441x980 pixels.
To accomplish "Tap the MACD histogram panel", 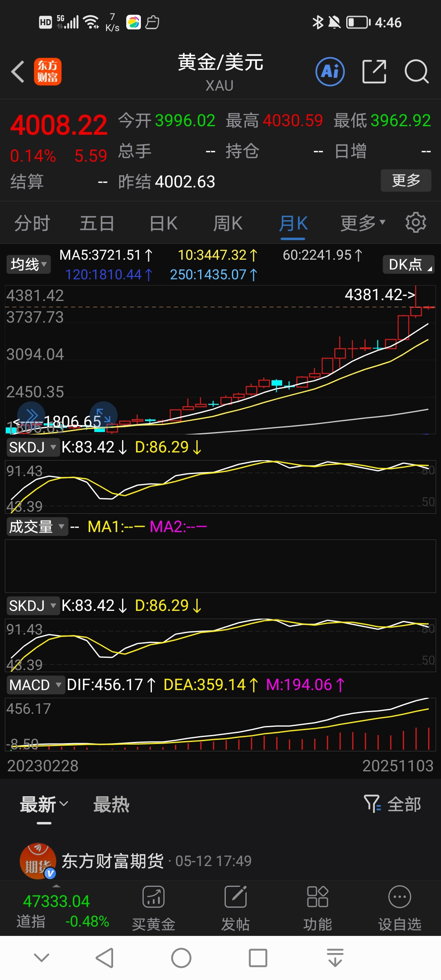I will 220,724.
